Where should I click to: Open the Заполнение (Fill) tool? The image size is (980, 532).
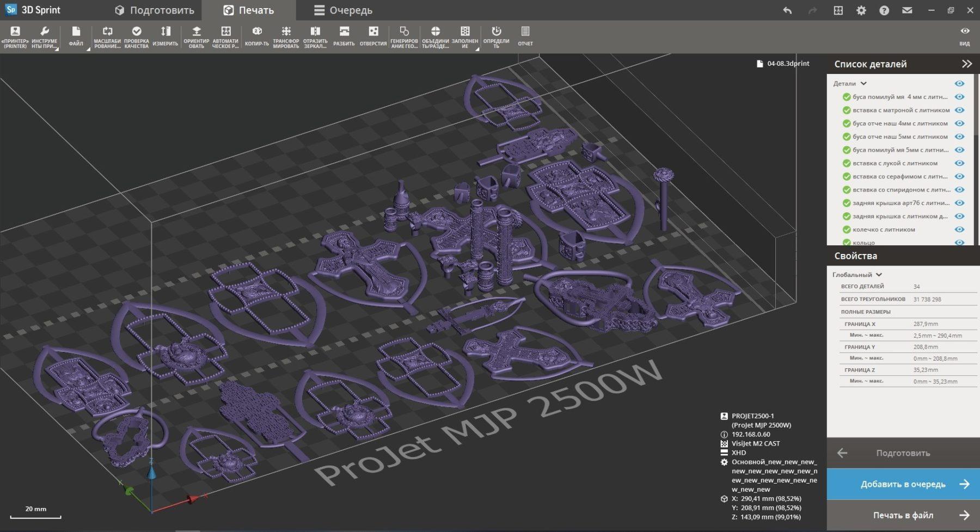pos(465,37)
